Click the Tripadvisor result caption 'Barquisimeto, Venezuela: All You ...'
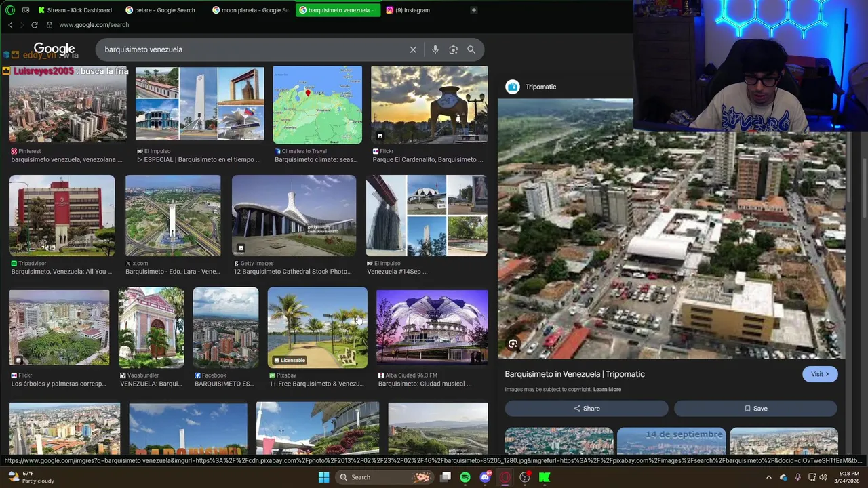 [x=62, y=272]
